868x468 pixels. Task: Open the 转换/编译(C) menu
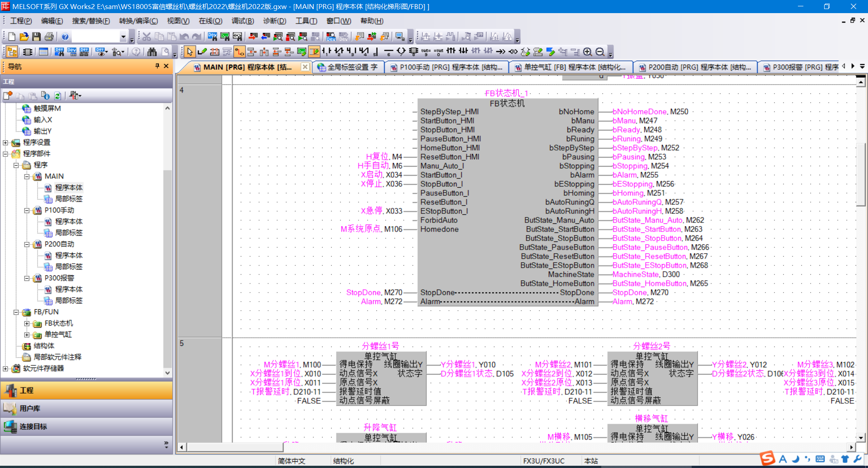tap(138, 21)
